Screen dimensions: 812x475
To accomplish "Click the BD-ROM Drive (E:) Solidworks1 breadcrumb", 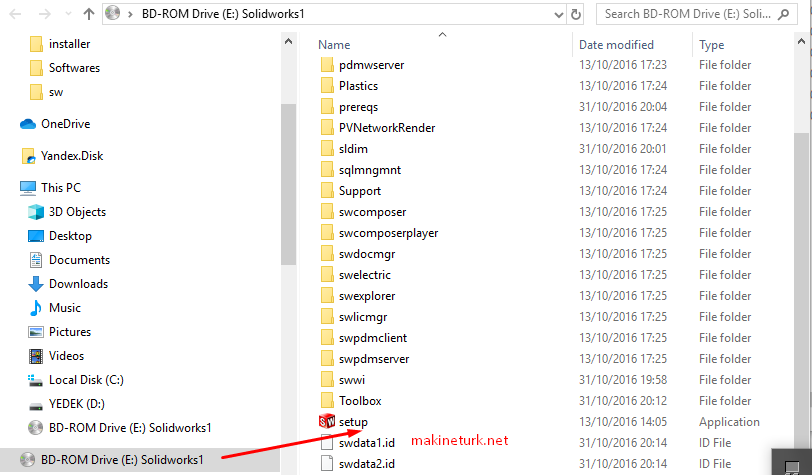I will [x=223, y=14].
